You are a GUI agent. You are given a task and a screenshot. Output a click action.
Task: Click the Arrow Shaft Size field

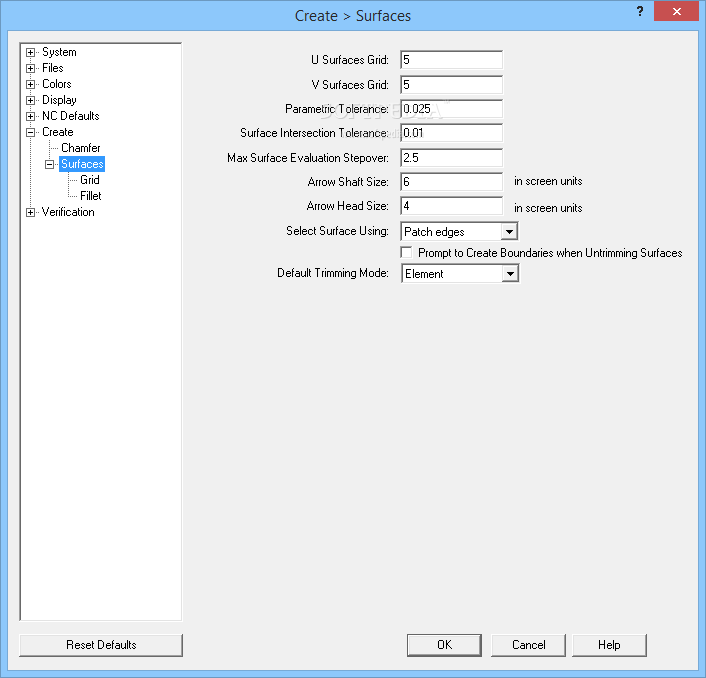point(451,182)
